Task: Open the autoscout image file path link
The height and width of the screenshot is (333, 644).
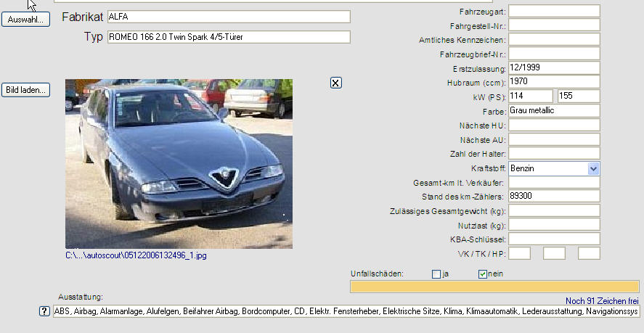Action: click(x=136, y=255)
